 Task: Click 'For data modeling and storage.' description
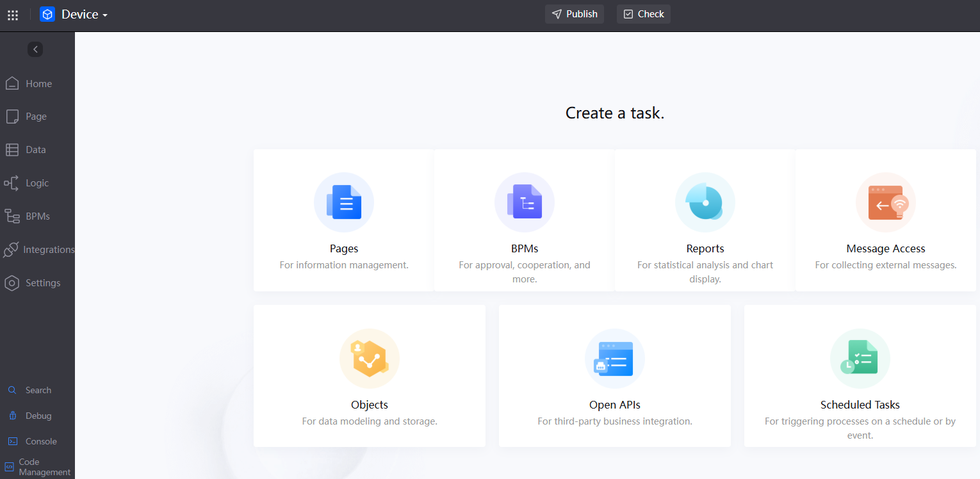pyautogui.click(x=370, y=421)
